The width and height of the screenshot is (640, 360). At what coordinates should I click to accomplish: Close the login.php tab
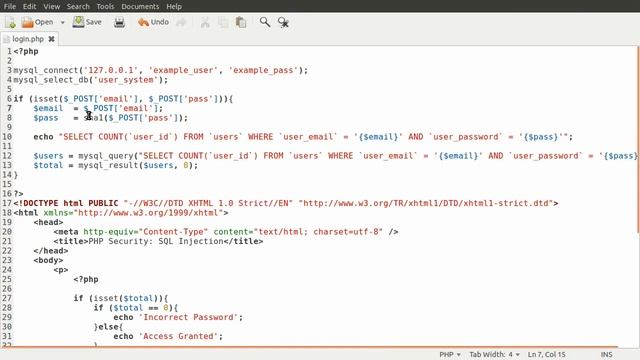pyautogui.click(x=51, y=39)
